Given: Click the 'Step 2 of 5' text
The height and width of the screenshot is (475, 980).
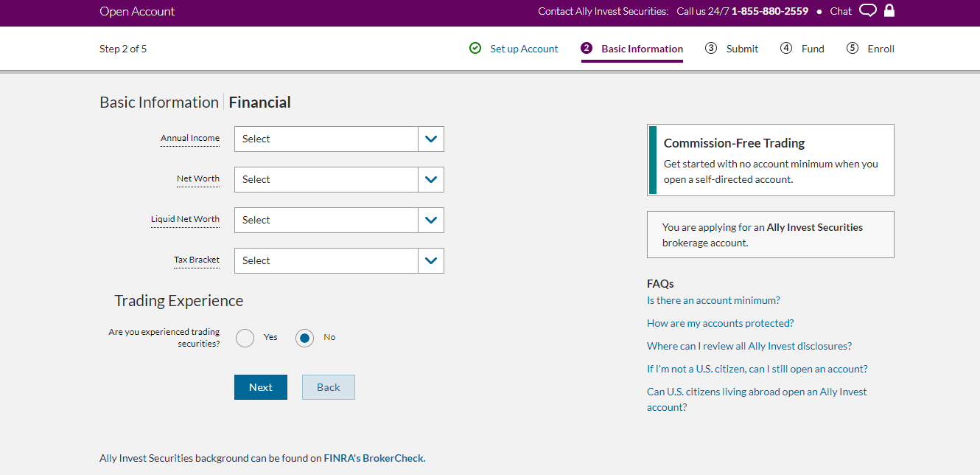Looking at the screenshot, I should pos(123,49).
